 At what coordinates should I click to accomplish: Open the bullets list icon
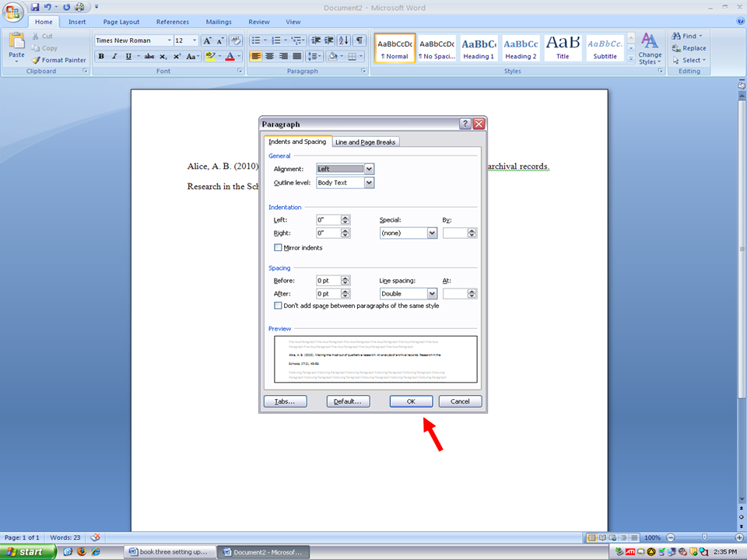[x=256, y=40]
